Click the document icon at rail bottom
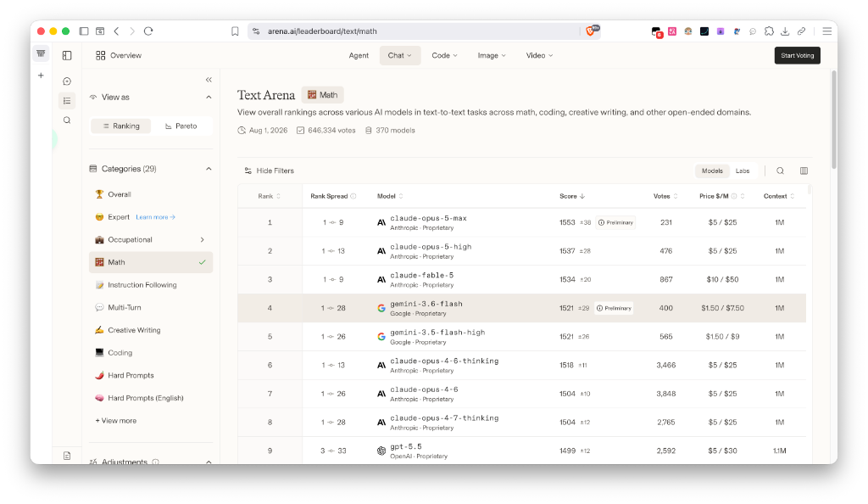The height and width of the screenshot is (504, 868). [x=67, y=456]
